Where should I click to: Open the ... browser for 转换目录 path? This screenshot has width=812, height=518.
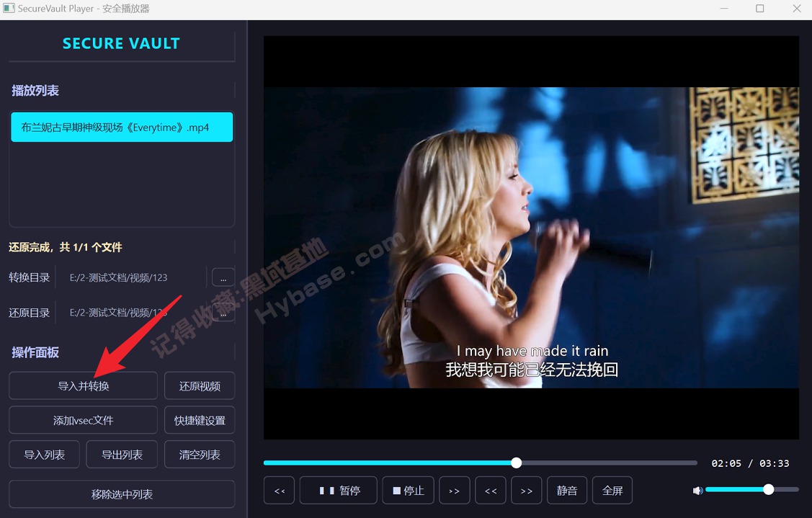223,277
